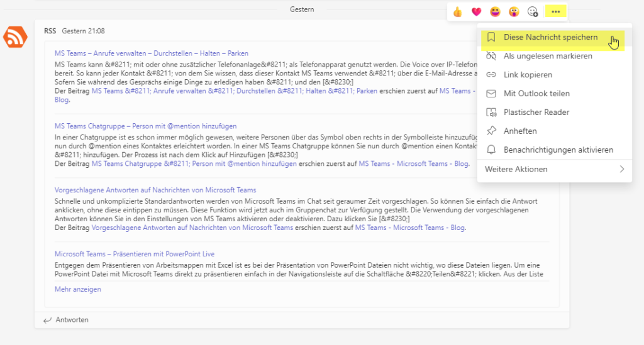Open 'MS Teams - Microsoft Teams - Blog' link in Vorgeschlagene Antworten post

tap(409, 227)
